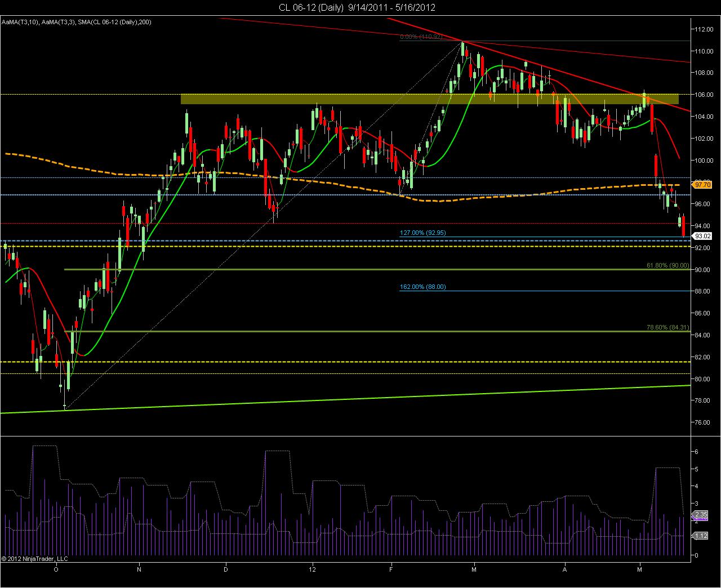This screenshot has height=588, width=721.
Task: Click the O (October) time axis label
Action: pyautogui.click(x=55, y=569)
